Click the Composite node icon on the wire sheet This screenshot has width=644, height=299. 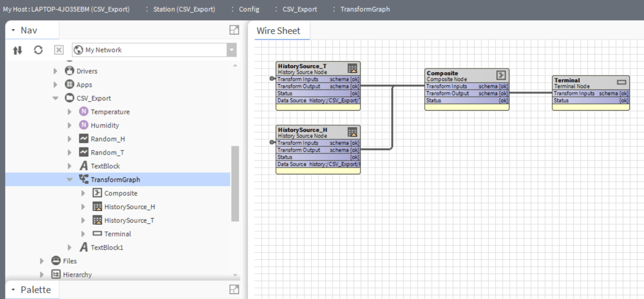tap(501, 74)
